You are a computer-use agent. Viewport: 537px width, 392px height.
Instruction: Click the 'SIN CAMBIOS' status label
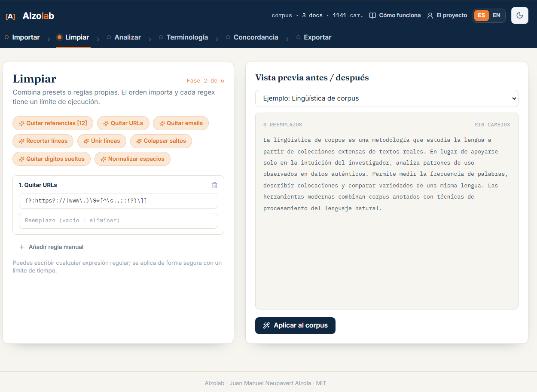[x=492, y=125]
